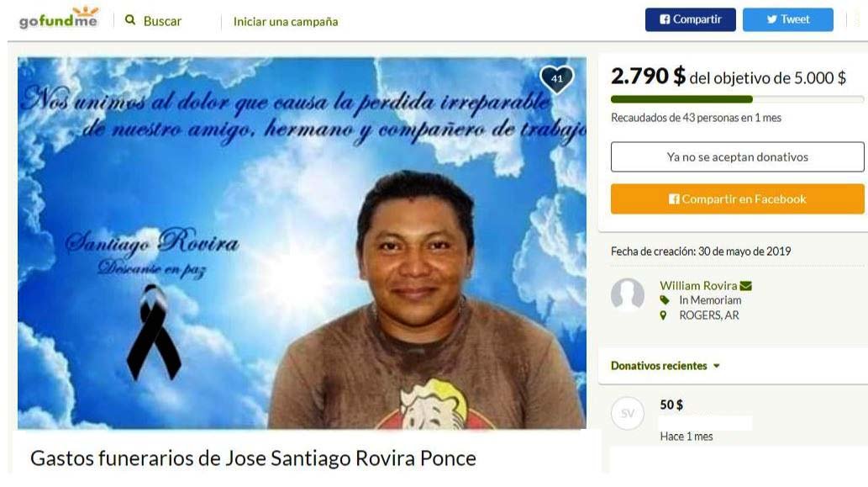Click the heart icon showing 41

tap(556, 79)
